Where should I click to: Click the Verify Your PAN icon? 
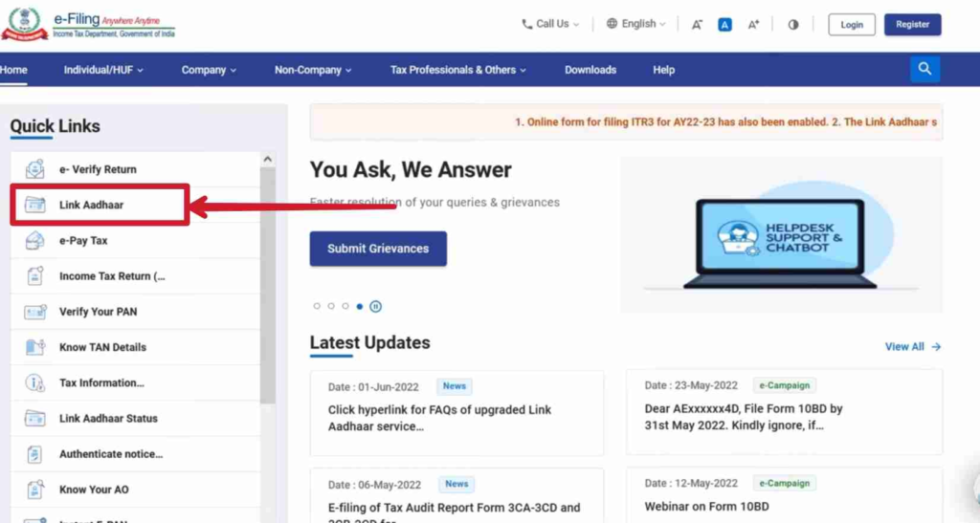[35, 312]
